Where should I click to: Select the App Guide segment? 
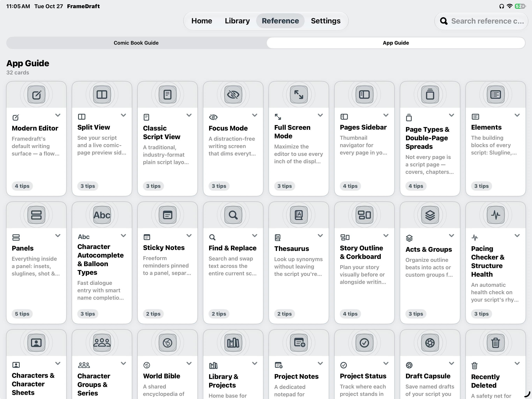[x=396, y=43]
